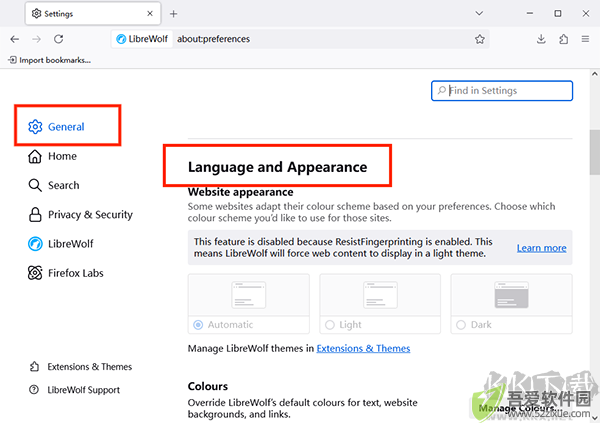Open the Search settings category
The width and height of the screenshot is (600, 423).
[54, 185]
